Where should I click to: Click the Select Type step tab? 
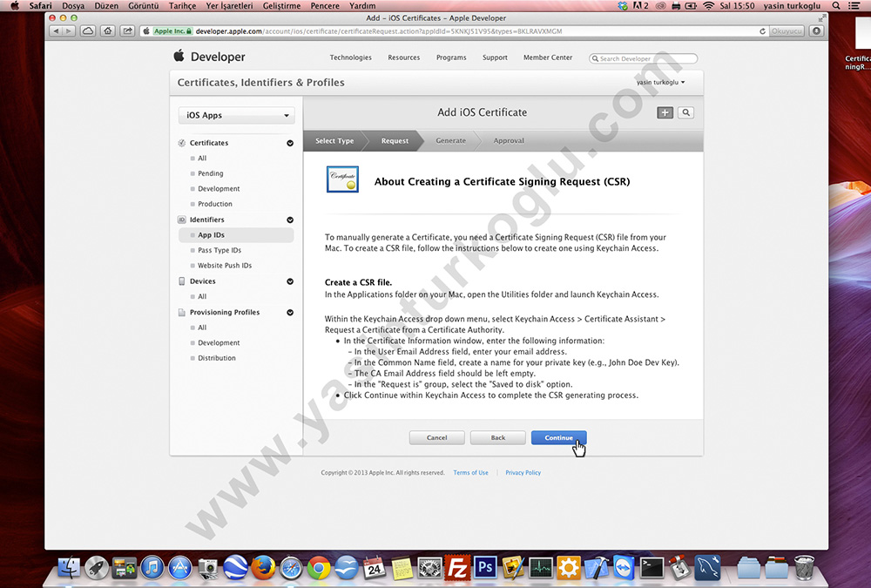pos(334,140)
